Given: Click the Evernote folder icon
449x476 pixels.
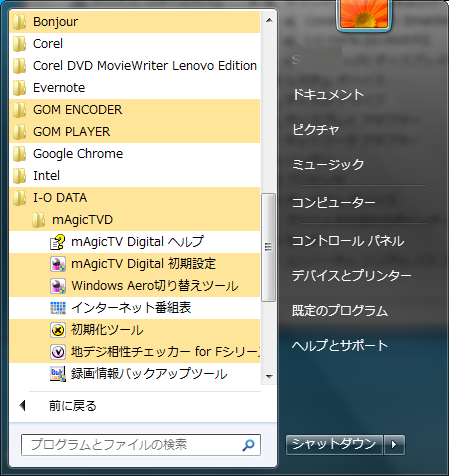Looking at the screenshot, I should click(x=19, y=88).
